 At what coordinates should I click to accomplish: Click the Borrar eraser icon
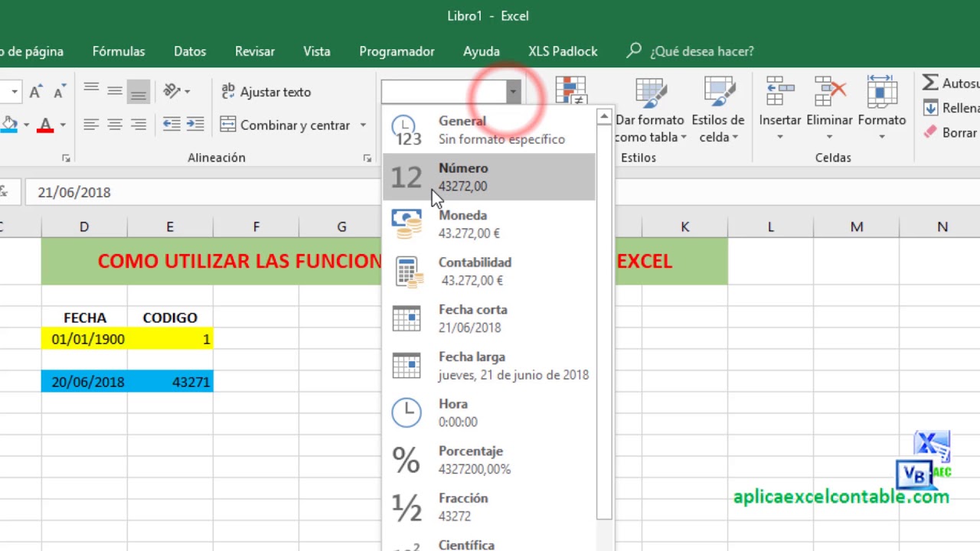930,132
